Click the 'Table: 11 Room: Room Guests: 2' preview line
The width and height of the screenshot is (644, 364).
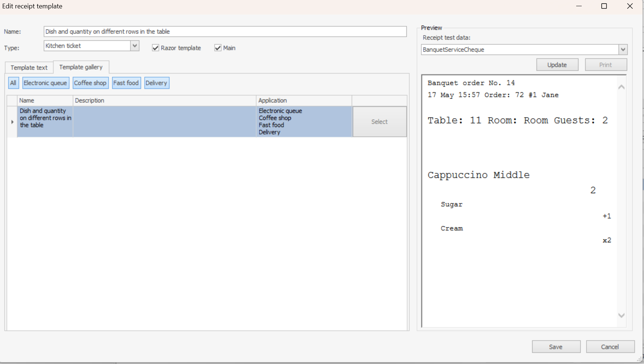point(518,120)
